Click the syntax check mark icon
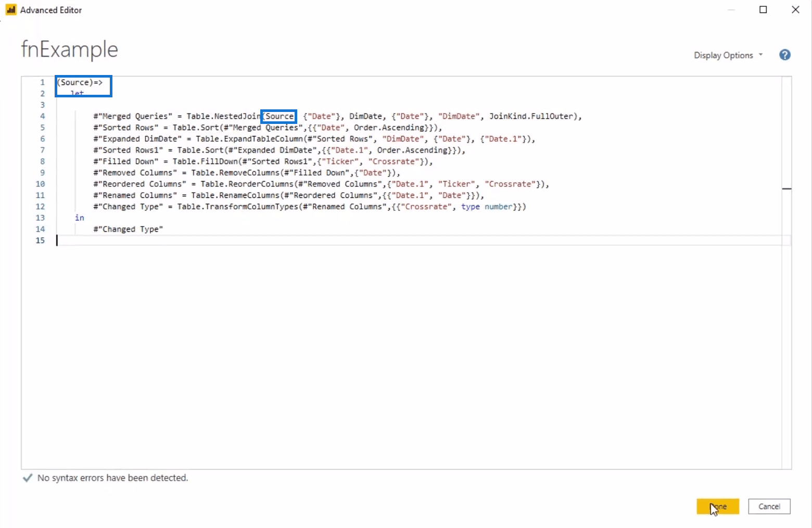The height and width of the screenshot is (528, 812). [28, 478]
